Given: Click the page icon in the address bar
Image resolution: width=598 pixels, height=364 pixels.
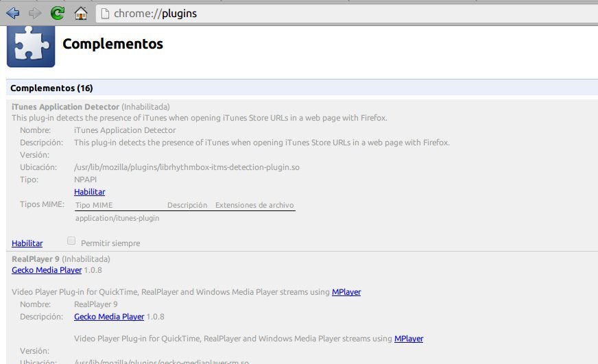Looking at the screenshot, I should 105,13.
